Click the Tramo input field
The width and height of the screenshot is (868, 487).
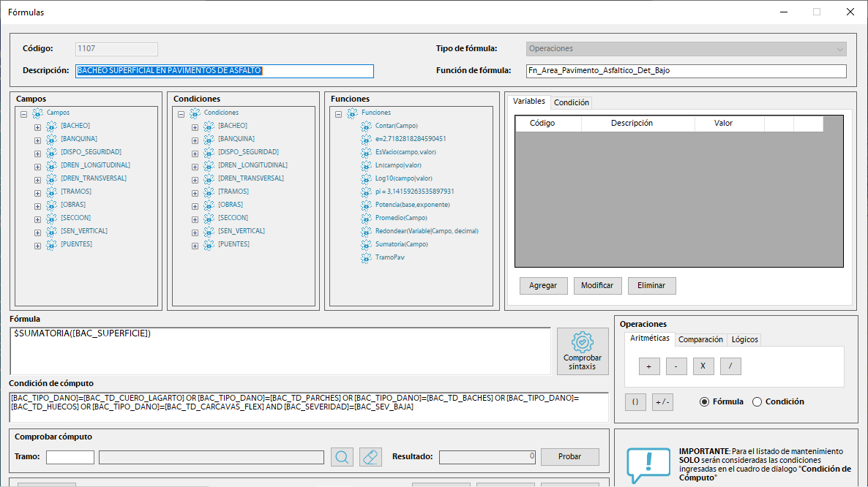70,457
